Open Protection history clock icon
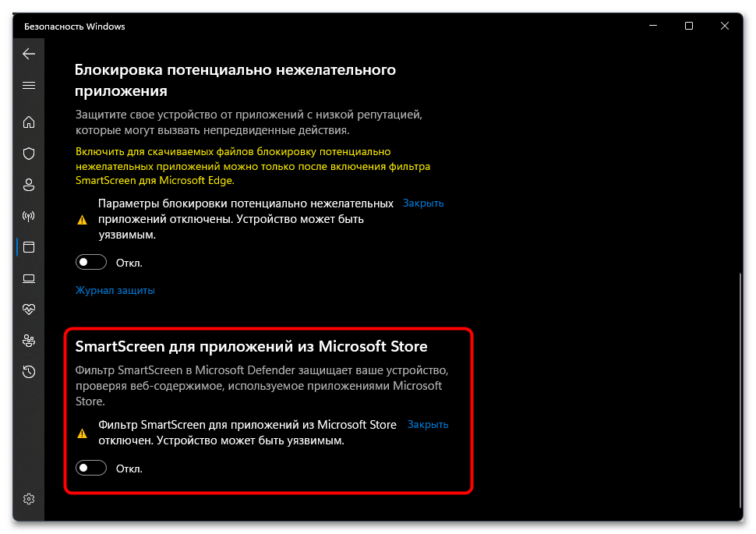Screen dimensions: 756x534 29,371
